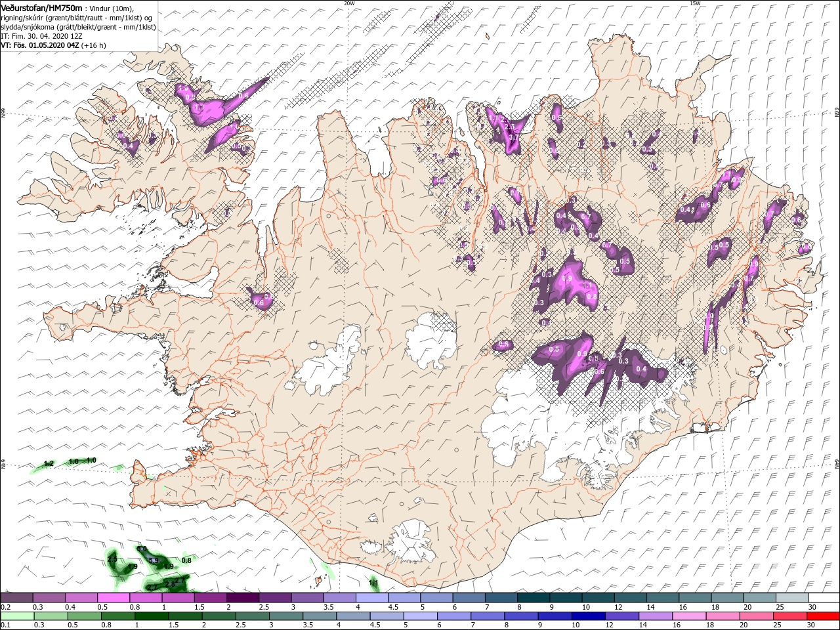The height and width of the screenshot is (630, 840).
Task: Click the '30' label under the upper legend row
Action: pyautogui.click(x=812, y=607)
